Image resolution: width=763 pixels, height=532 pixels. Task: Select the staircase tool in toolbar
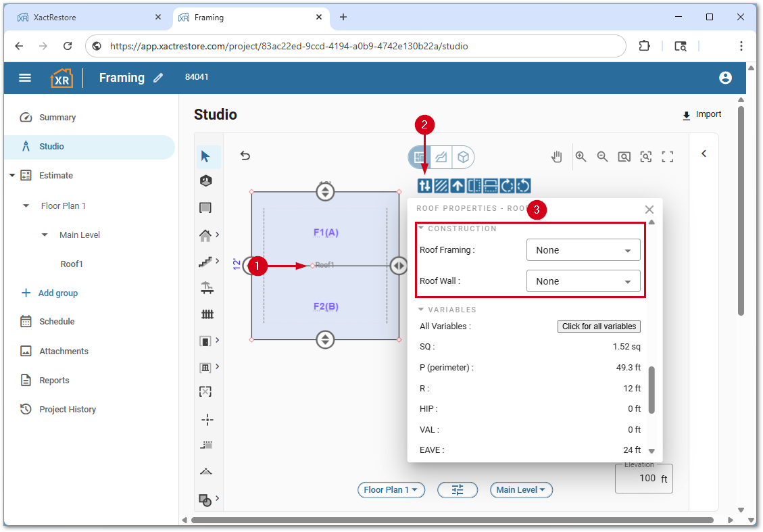pyautogui.click(x=206, y=261)
